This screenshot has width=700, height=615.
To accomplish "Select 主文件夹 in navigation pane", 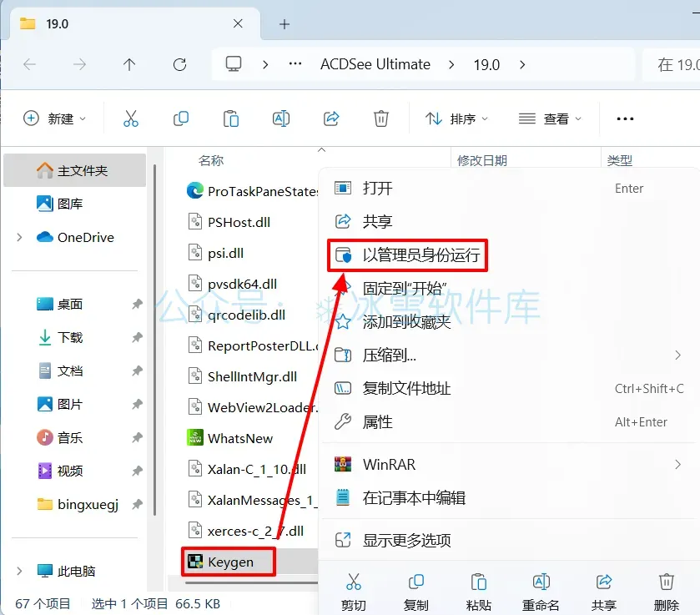I will pyautogui.click(x=74, y=170).
